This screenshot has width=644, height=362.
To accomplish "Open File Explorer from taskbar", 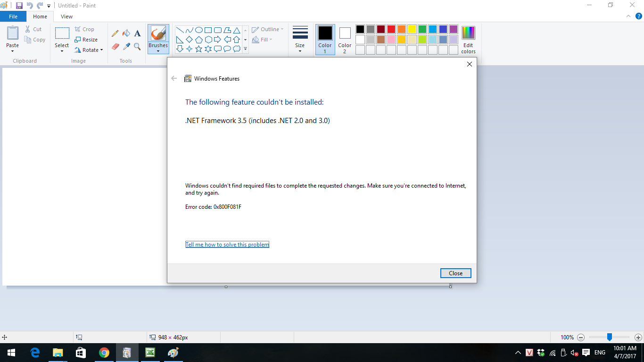I will (58, 353).
